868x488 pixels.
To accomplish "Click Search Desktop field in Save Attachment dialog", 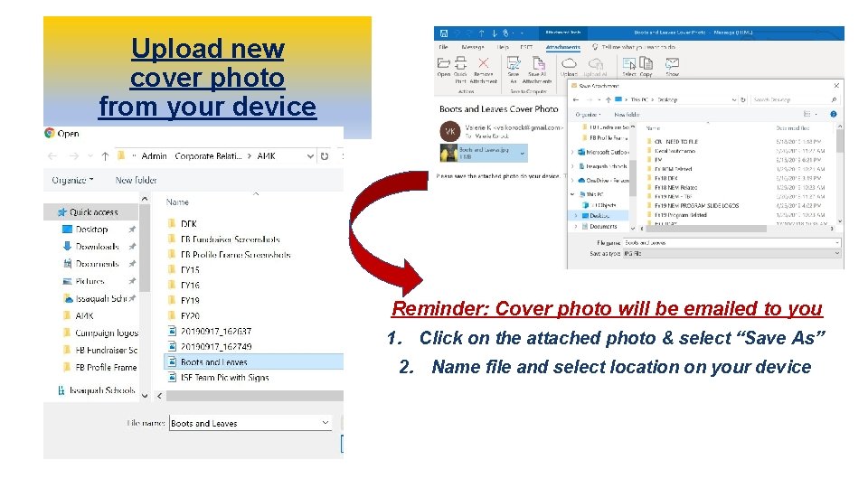I will click(794, 99).
